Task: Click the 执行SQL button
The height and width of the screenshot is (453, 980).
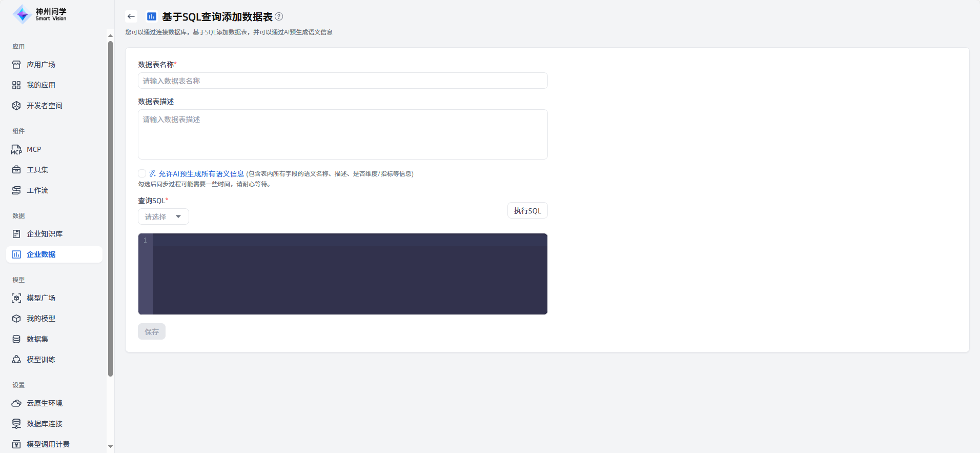Action: (527, 211)
